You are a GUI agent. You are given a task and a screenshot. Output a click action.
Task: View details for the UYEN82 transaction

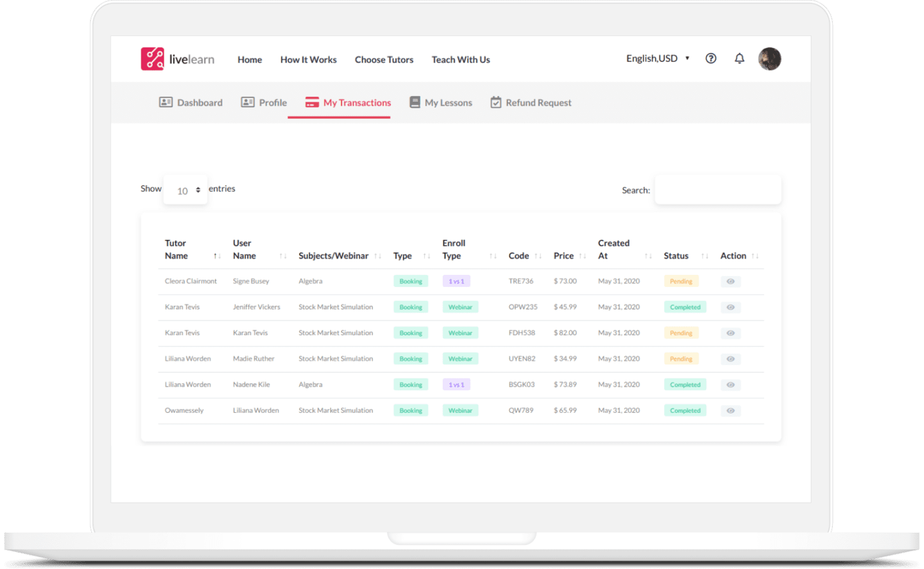730,358
